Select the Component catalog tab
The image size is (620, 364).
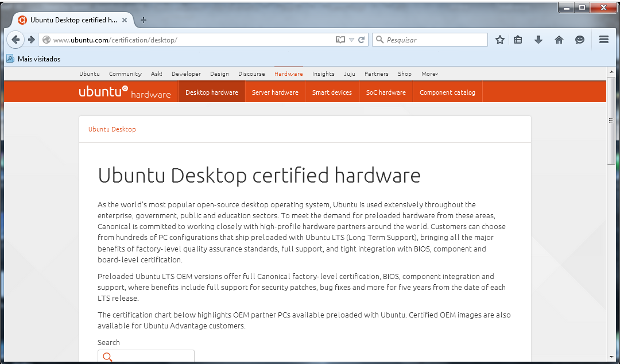tap(447, 92)
